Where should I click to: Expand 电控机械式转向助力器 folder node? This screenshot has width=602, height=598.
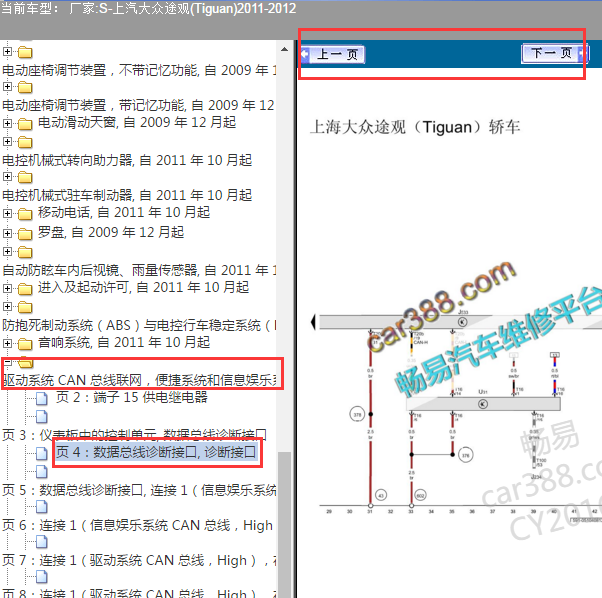point(7,141)
